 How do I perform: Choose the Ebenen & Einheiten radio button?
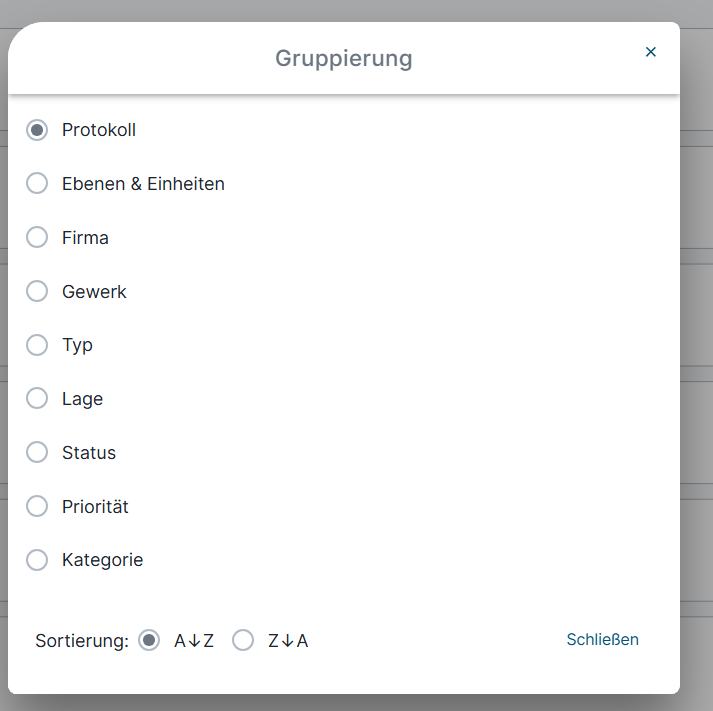pos(37,184)
